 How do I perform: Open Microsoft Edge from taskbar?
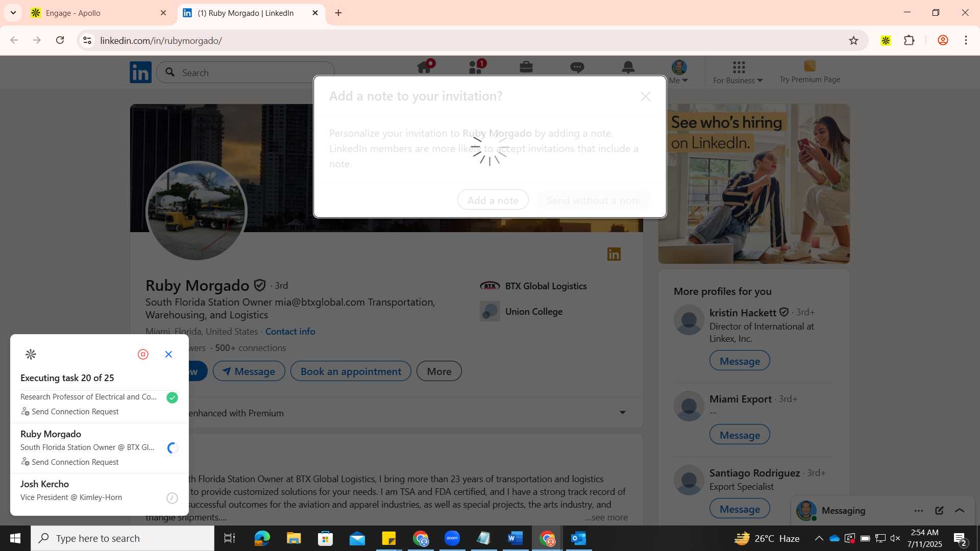tap(262, 538)
